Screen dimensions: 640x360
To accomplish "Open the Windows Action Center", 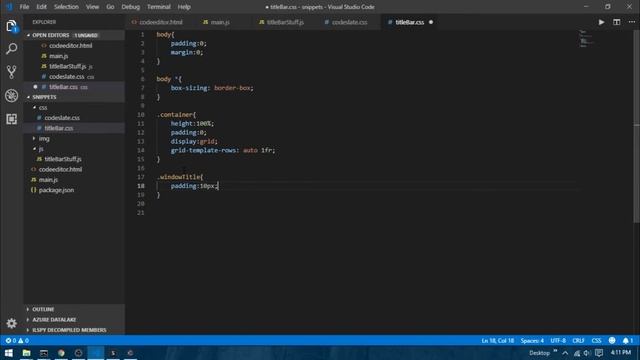I will coord(599,353).
